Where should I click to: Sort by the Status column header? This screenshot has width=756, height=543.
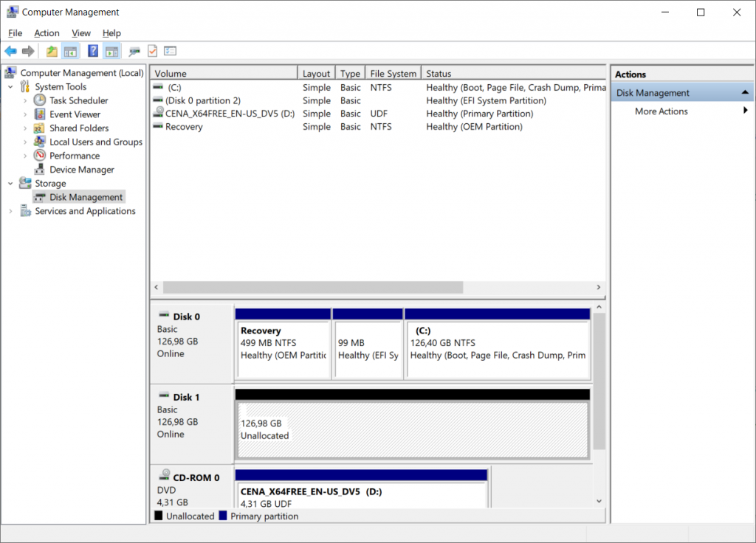(x=514, y=73)
